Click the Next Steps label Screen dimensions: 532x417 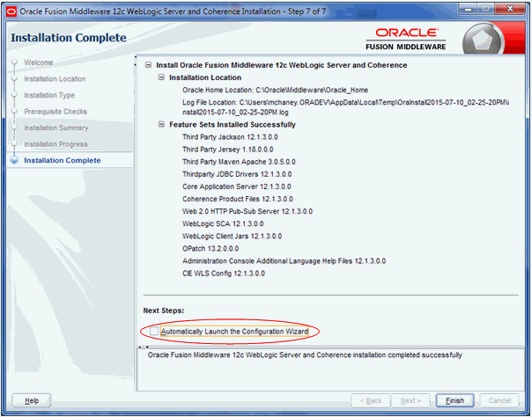164,311
